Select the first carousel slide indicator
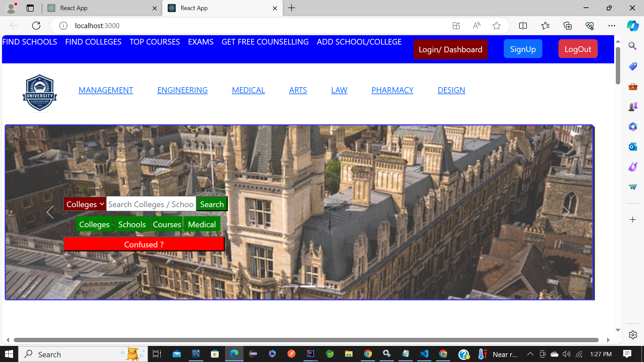This screenshot has width=644, height=362. (290, 286)
